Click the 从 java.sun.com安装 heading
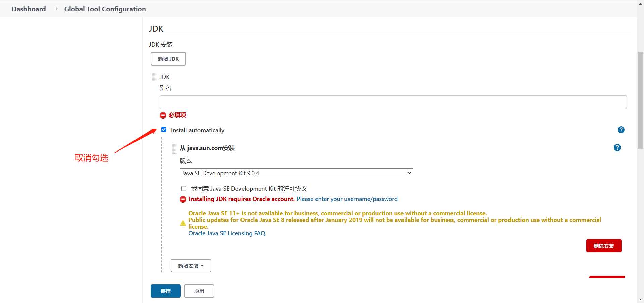 tap(207, 148)
